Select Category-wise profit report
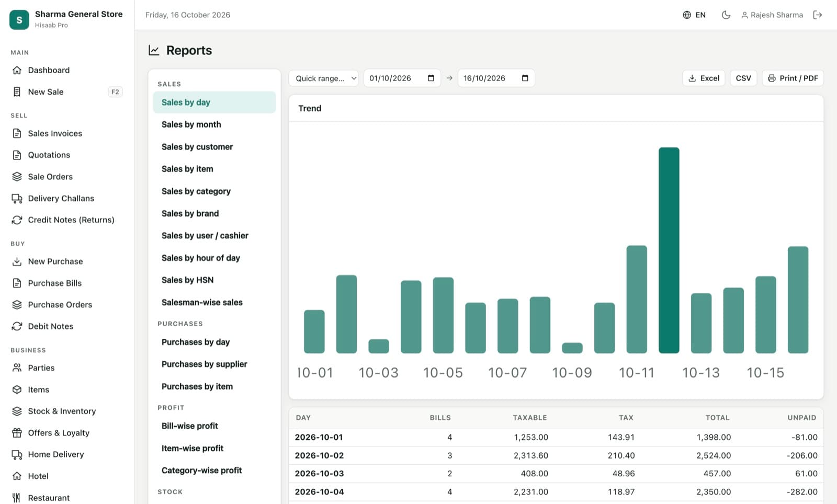 click(214, 471)
